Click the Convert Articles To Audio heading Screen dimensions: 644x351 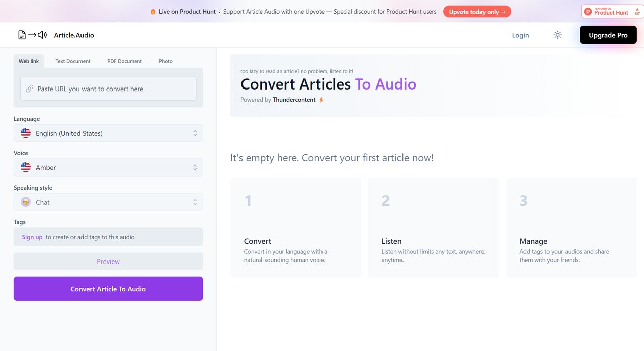(x=329, y=84)
